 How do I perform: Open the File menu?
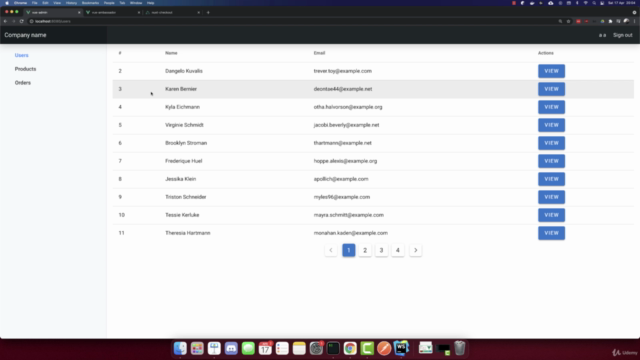35,3
